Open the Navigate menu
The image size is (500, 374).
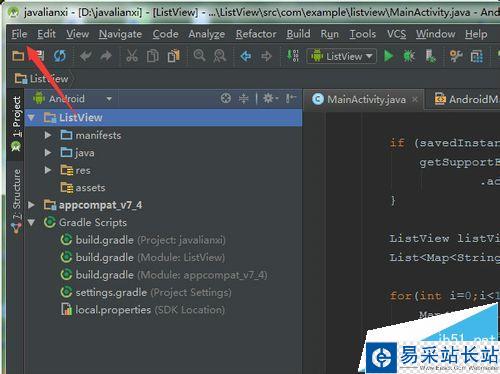tap(120, 34)
